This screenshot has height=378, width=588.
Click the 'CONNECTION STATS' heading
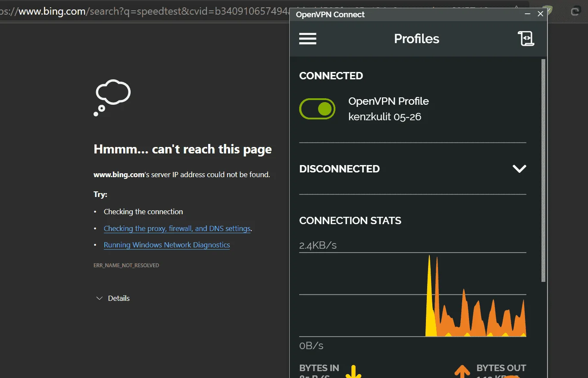tap(350, 221)
